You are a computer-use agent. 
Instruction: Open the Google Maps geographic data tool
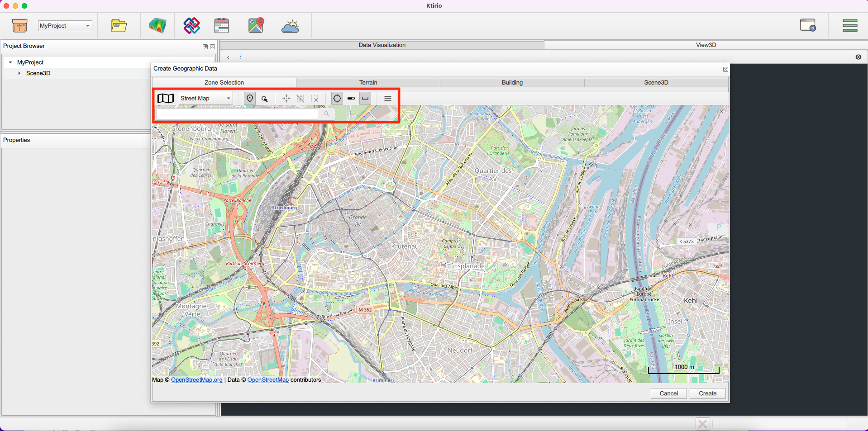[x=256, y=25]
